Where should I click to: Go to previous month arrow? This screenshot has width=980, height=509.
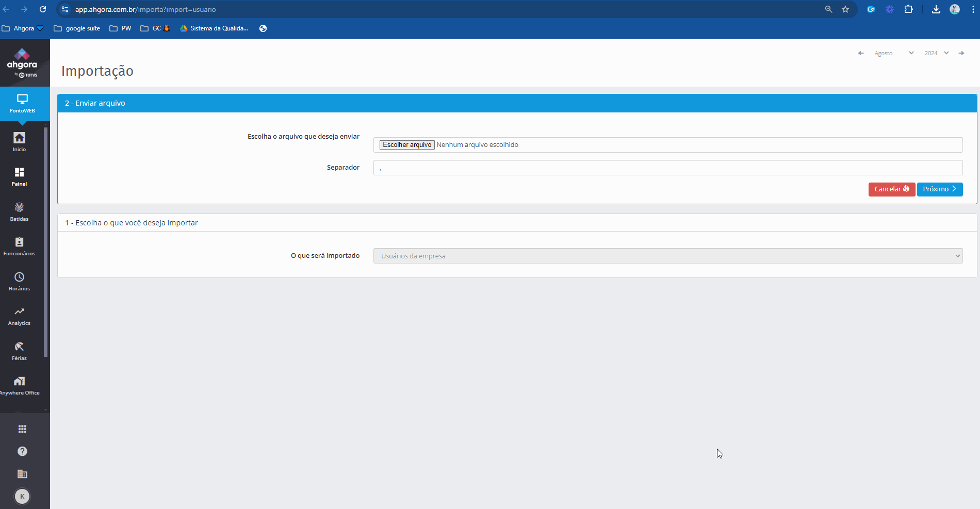(x=861, y=53)
